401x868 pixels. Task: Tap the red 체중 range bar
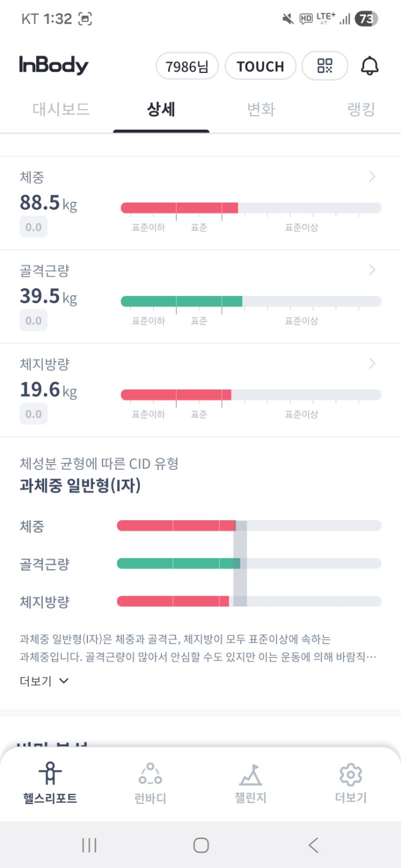coord(179,208)
